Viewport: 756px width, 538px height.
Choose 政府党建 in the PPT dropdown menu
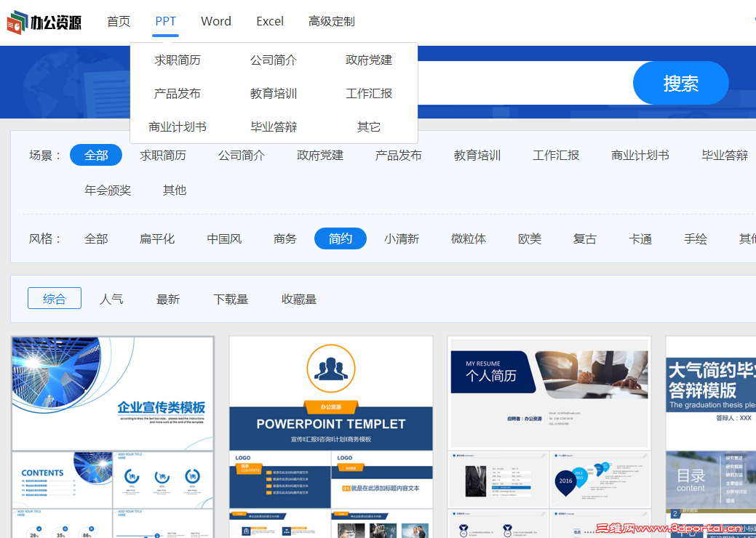(369, 60)
